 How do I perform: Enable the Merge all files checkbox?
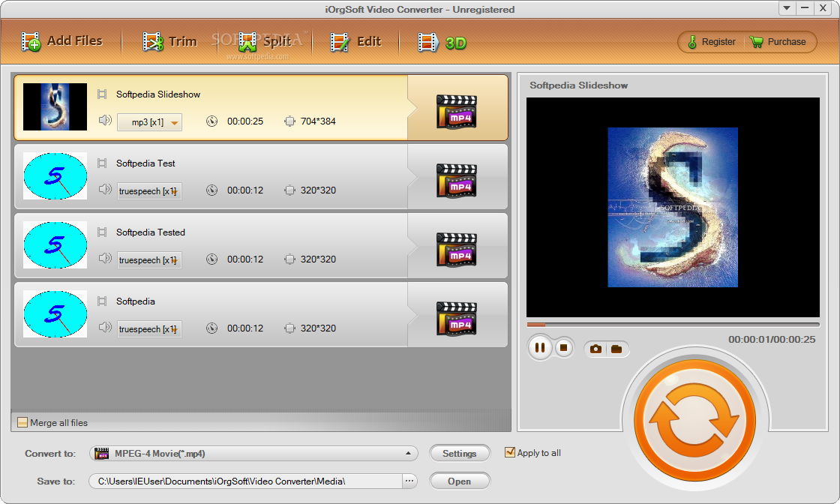pos(22,422)
